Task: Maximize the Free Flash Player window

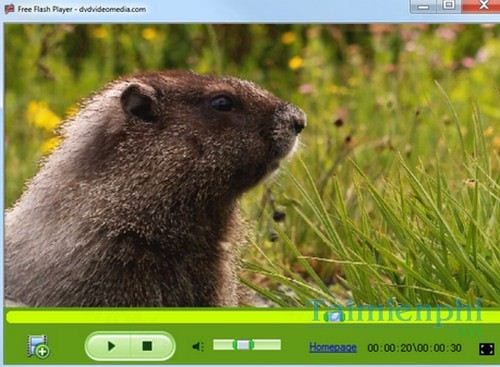Action: pyautogui.click(x=449, y=5)
